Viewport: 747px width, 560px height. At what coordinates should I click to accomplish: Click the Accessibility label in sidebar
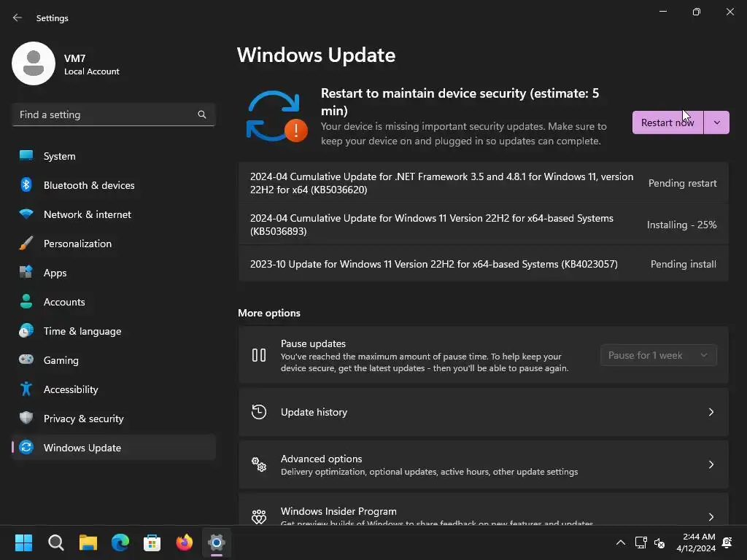pyautogui.click(x=71, y=389)
